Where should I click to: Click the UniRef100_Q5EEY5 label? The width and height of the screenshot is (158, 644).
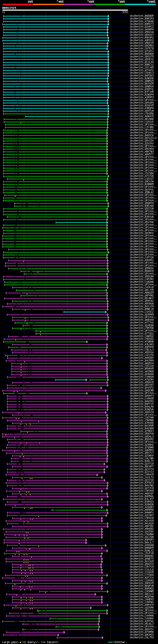(x=142, y=43)
